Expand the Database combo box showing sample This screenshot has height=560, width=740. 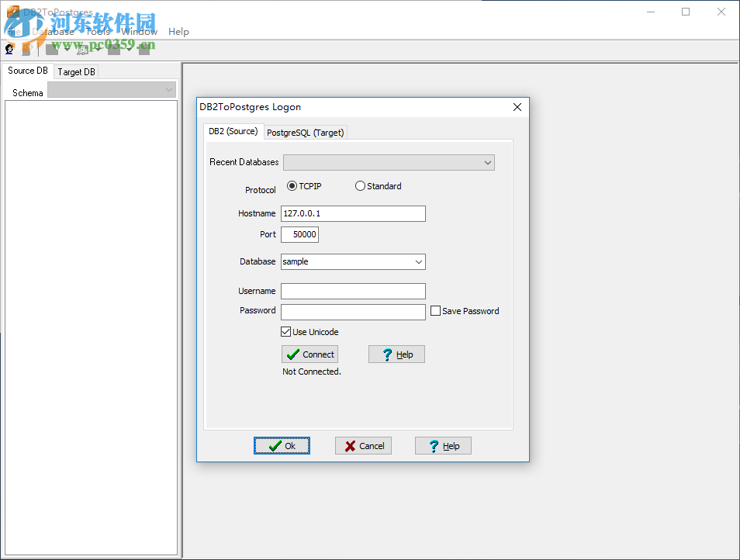pos(418,261)
